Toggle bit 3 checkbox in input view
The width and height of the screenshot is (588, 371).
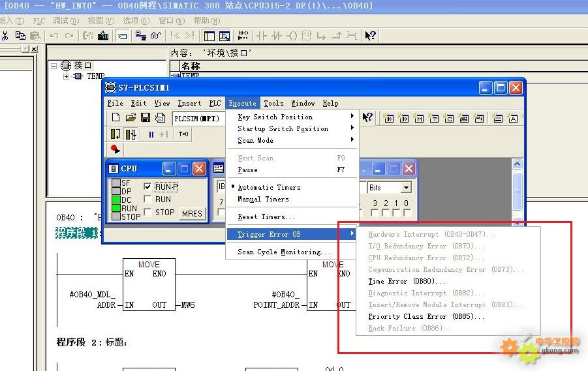[x=374, y=213]
